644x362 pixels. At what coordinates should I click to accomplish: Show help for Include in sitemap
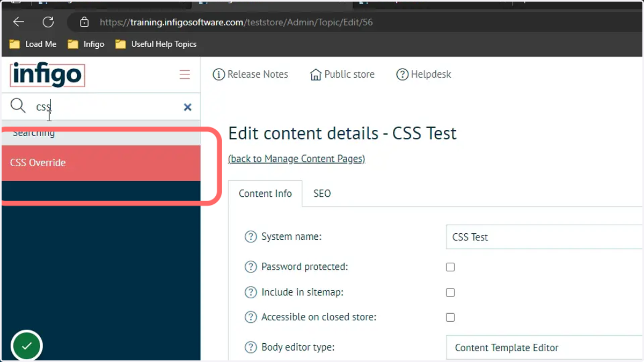tap(251, 292)
